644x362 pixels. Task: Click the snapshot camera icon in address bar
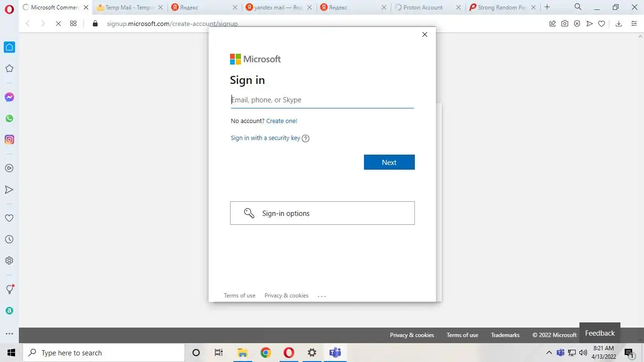(565, 24)
